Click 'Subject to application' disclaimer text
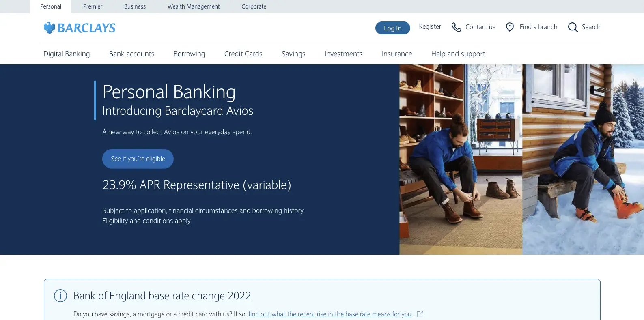 point(203,210)
